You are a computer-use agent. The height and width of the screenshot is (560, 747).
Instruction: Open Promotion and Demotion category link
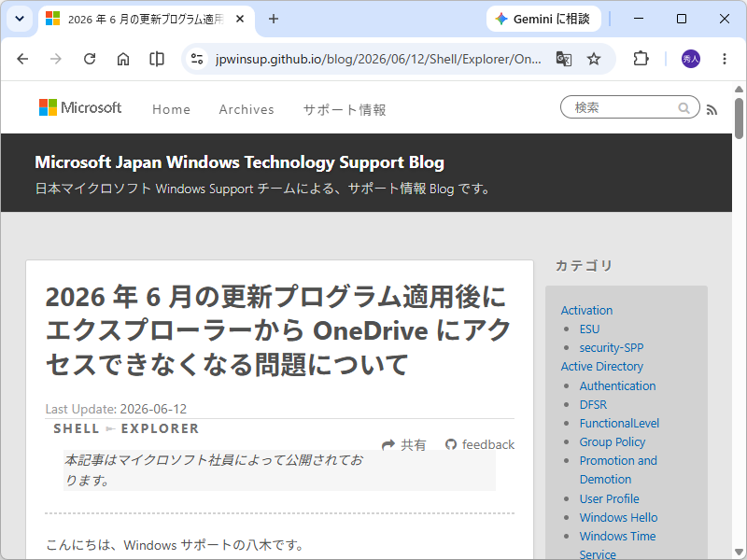click(618, 470)
